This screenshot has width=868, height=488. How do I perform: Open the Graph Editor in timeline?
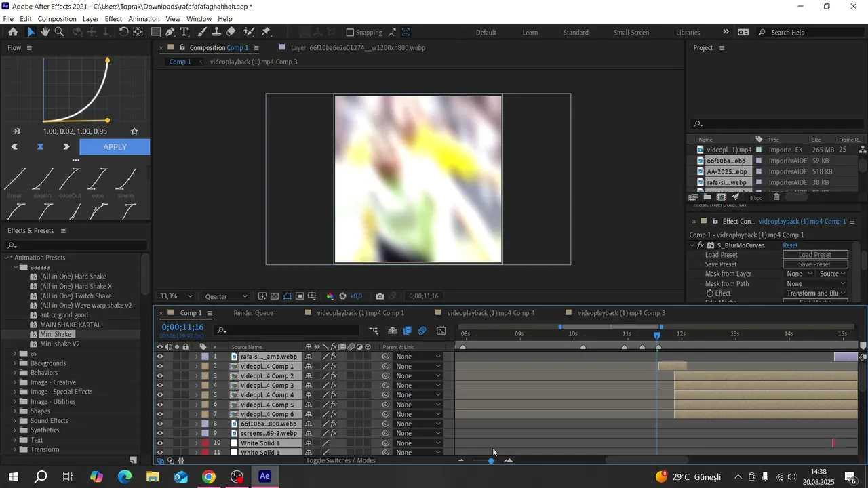coord(441,331)
